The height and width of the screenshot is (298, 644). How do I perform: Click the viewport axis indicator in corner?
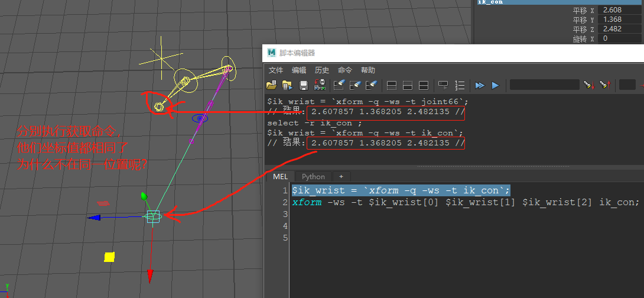point(5,290)
